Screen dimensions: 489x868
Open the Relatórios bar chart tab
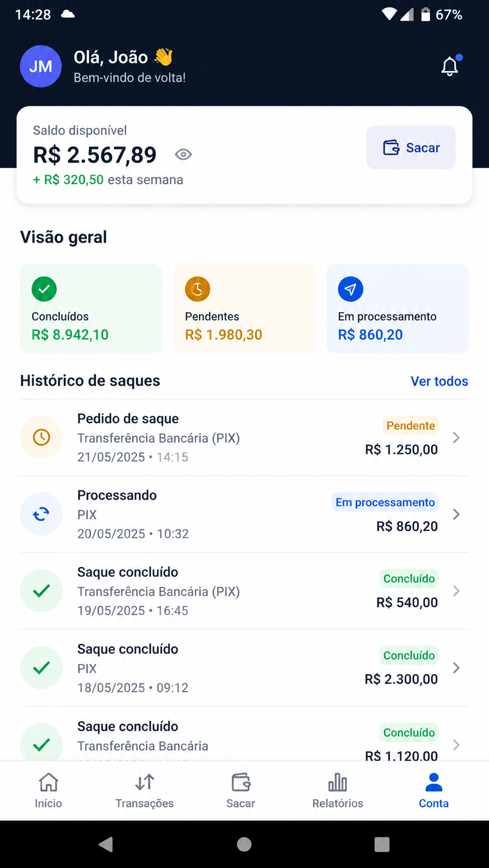(338, 791)
